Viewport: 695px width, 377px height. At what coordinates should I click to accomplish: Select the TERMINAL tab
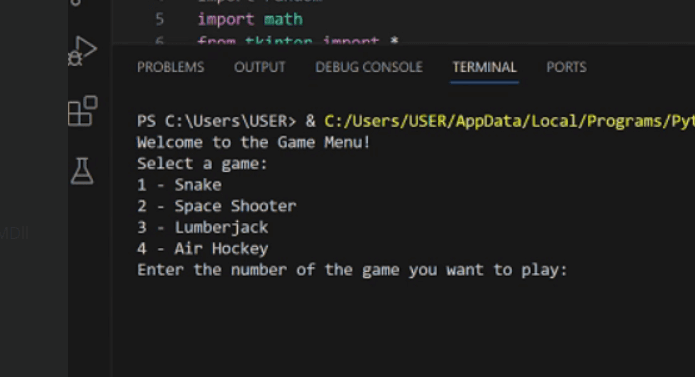(484, 67)
